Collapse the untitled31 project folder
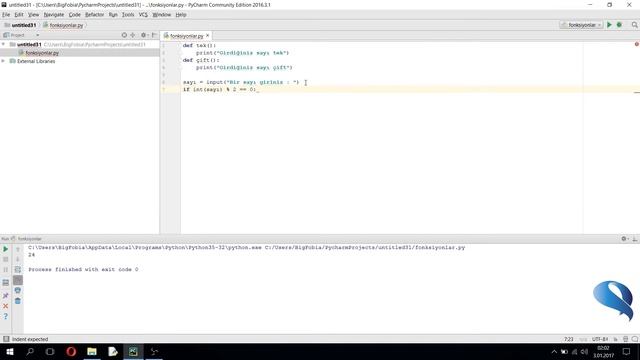The width and height of the screenshot is (640, 360). [4, 44]
